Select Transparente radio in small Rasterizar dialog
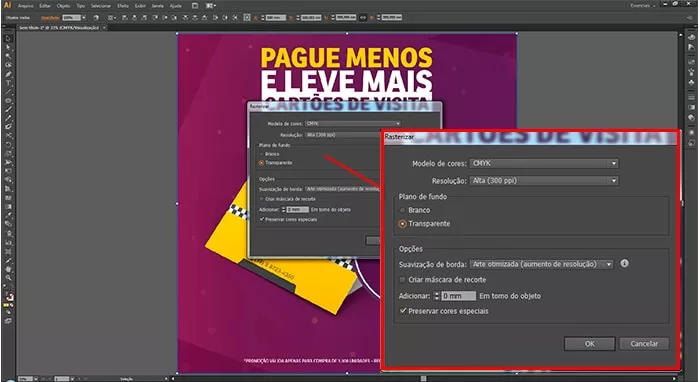 (262, 163)
